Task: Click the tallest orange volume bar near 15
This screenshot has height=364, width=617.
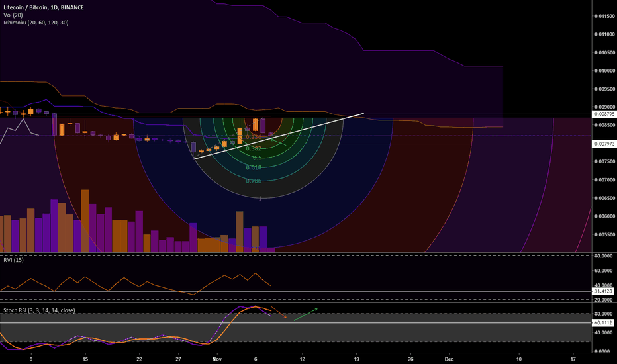Action: pos(85,221)
